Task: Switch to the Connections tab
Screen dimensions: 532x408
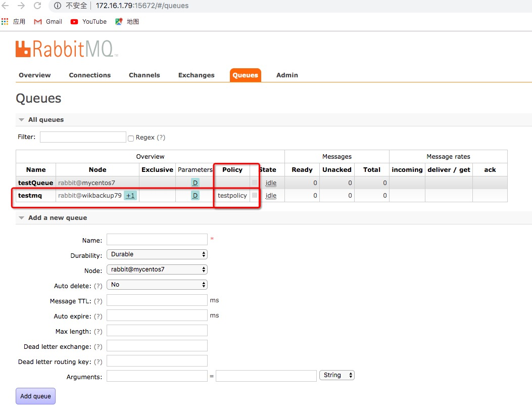Action: click(90, 75)
